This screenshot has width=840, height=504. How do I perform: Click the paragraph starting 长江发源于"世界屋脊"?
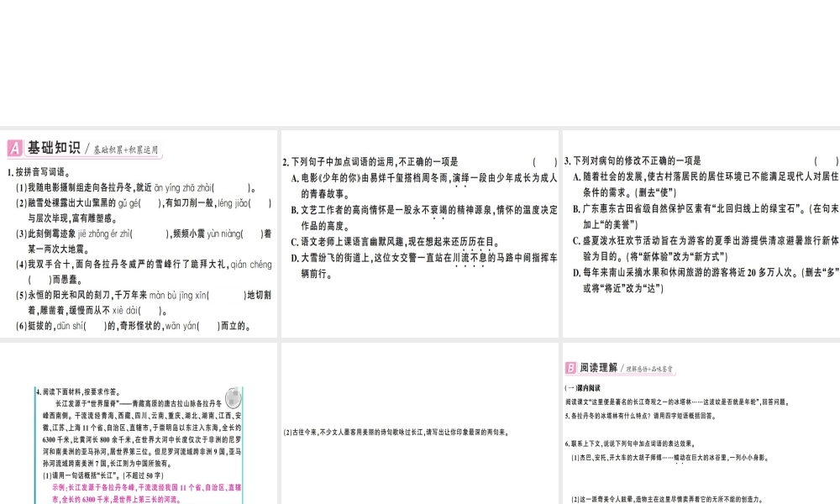click(142, 433)
